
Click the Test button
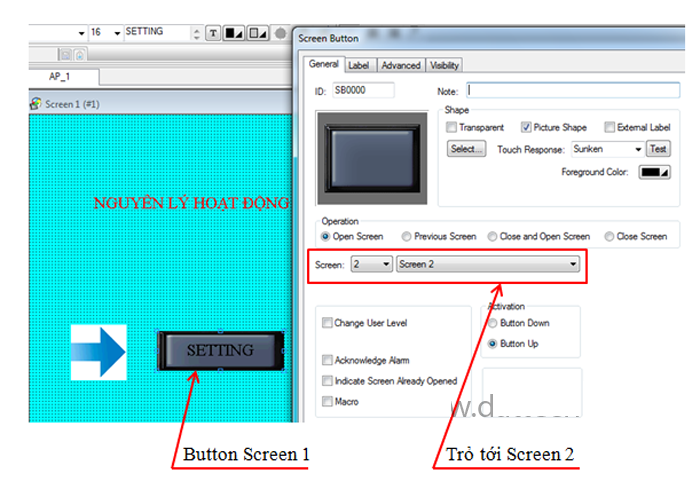658,149
